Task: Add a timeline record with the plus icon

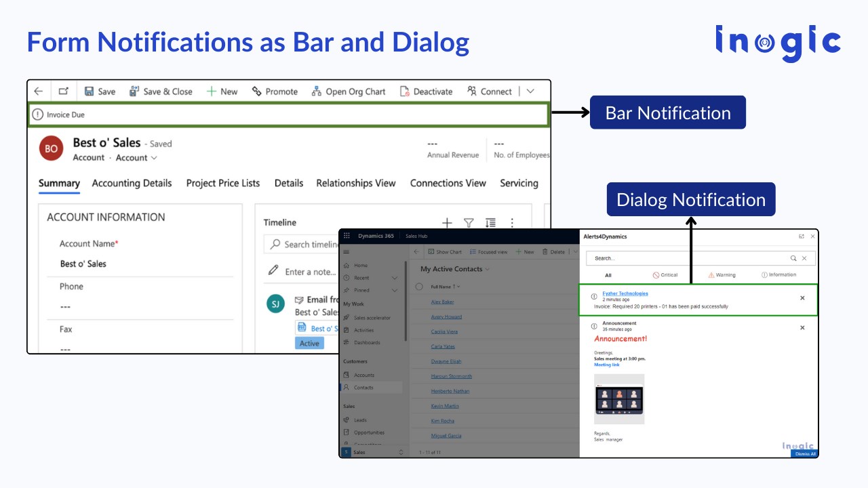Action: point(447,222)
